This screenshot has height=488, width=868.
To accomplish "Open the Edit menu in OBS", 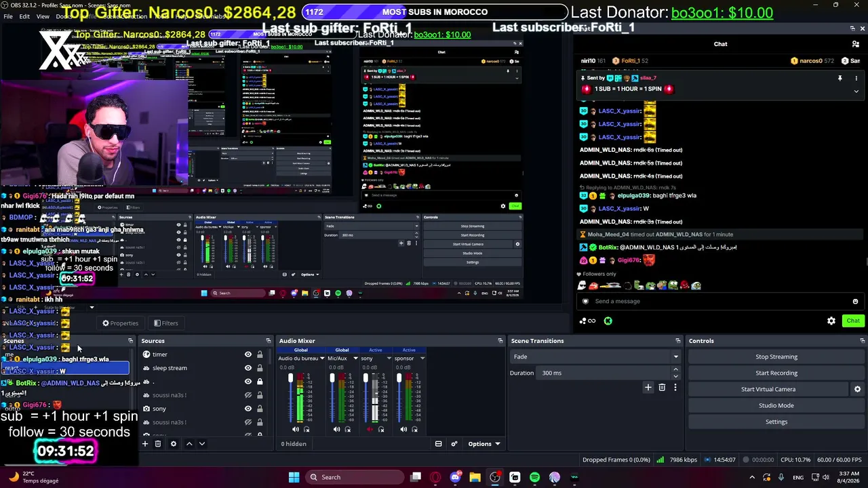I will (x=24, y=16).
